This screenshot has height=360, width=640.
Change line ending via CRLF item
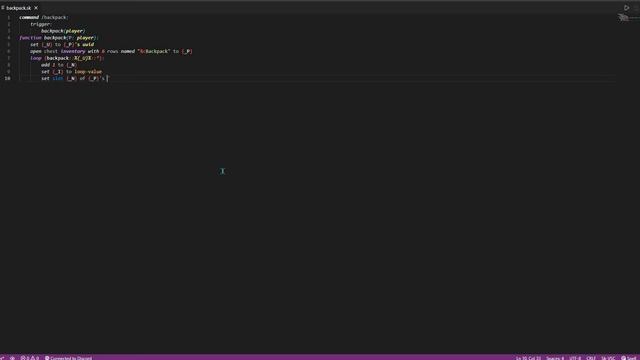(x=591, y=358)
